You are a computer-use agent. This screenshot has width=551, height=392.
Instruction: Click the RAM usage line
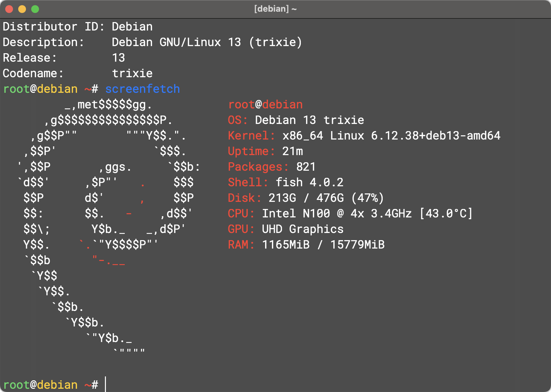pos(306,245)
